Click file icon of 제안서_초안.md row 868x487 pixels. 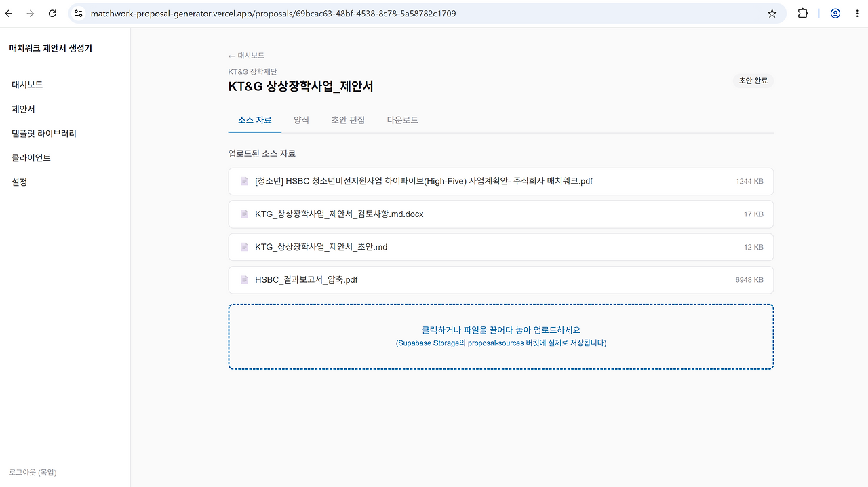(244, 247)
